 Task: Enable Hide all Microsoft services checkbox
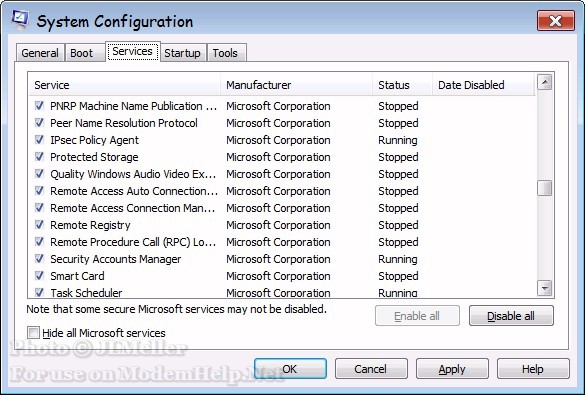(33, 332)
